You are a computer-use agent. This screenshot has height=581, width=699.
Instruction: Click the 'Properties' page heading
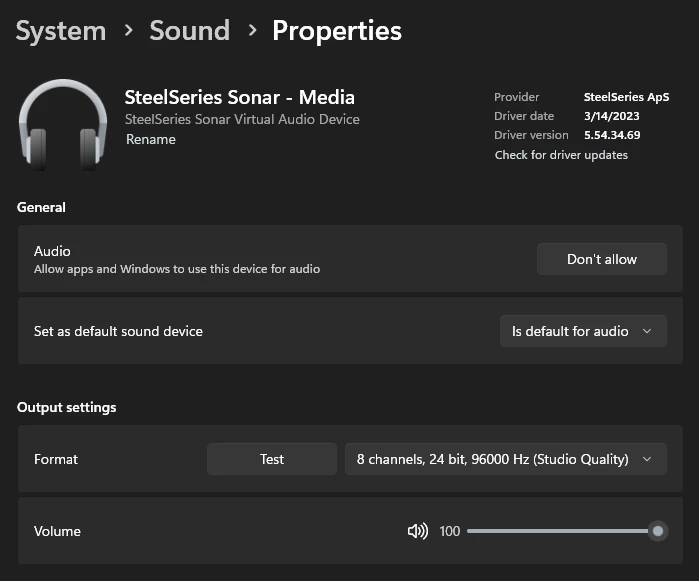pos(337,31)
